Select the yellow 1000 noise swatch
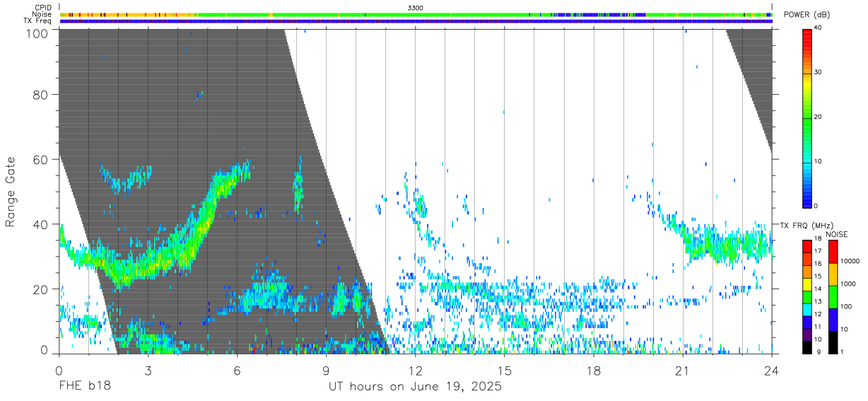The height and width of the screenshot is (401, 868). [x=833, y=274]
